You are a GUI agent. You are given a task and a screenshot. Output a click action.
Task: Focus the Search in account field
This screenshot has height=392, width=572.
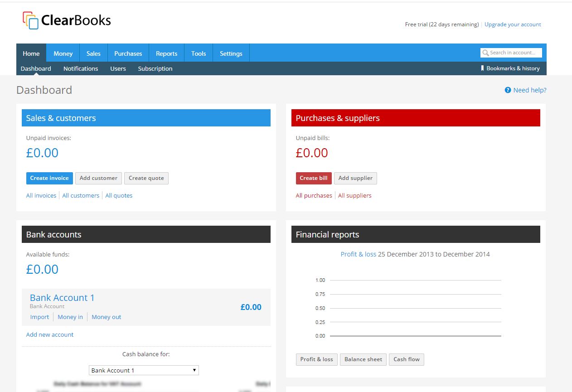click(x=515, y=53)
